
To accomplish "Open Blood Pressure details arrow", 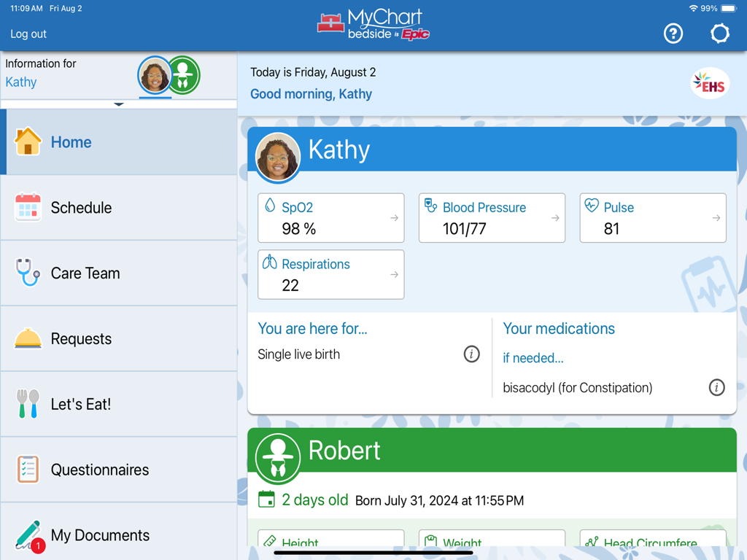I will click(x=555, y=218).
